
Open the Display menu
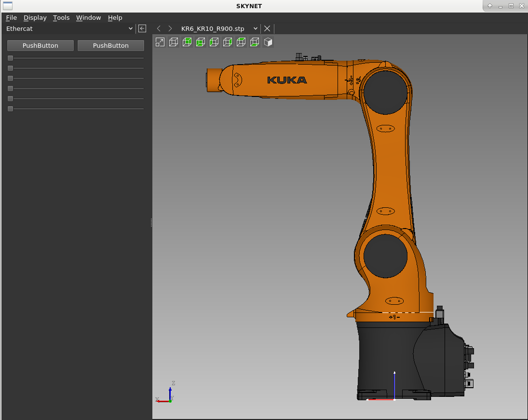point(35,17)
